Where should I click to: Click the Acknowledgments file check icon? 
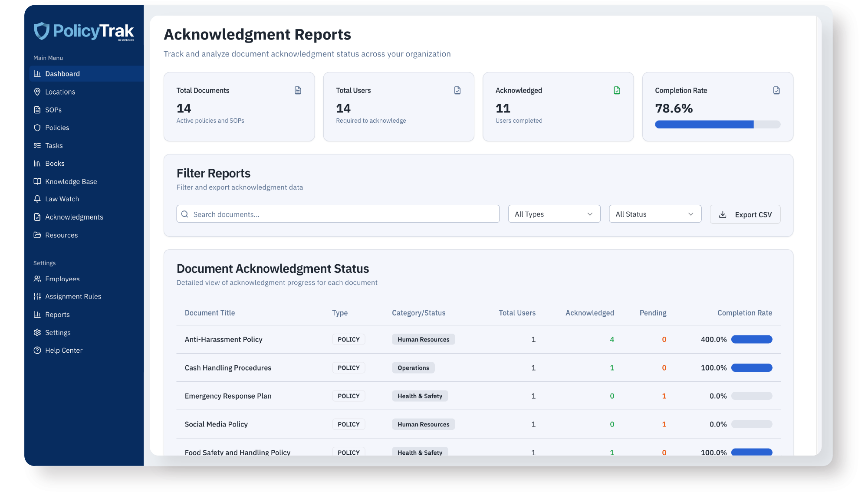coord(37,217)
